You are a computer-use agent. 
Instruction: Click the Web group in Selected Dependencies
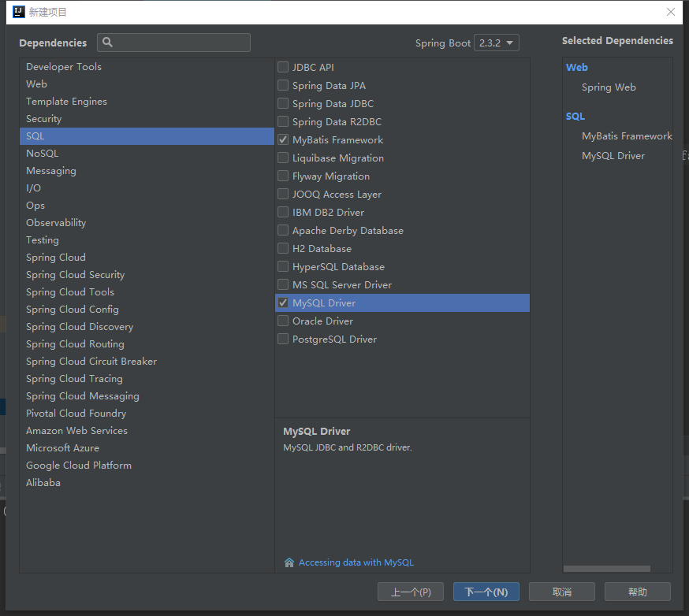tap(576, 68)
